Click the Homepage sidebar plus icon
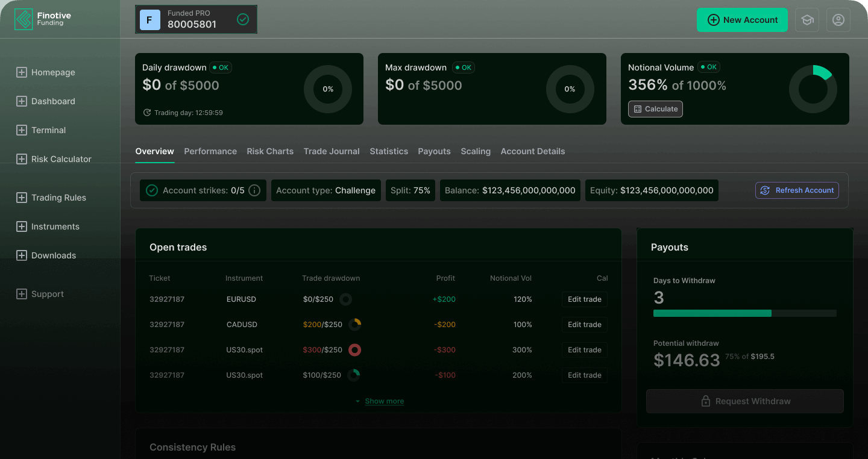This screenshot has width=868, height=459. coord(21,72)
